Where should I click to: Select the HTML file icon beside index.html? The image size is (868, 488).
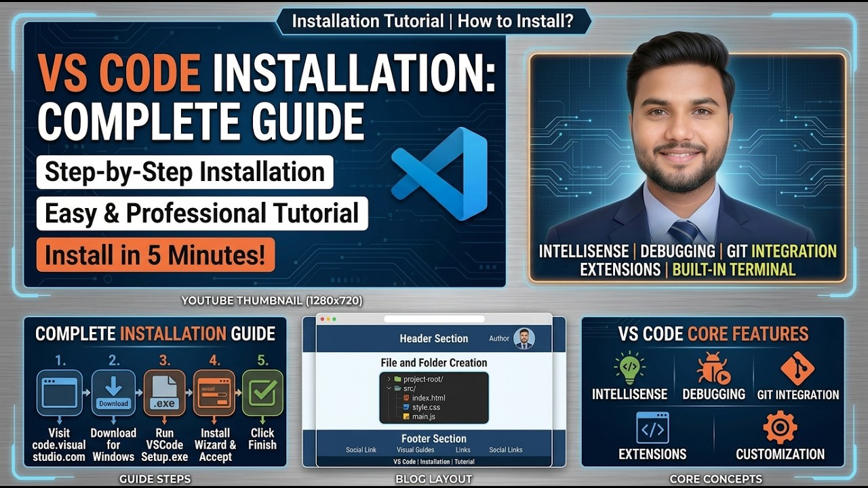[406, 398]
